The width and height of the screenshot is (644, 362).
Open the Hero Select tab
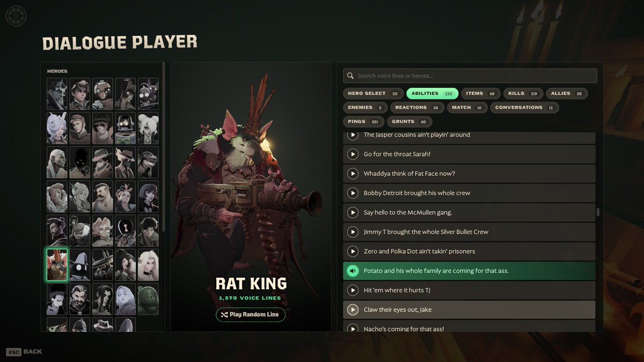(x=373, y=93)
